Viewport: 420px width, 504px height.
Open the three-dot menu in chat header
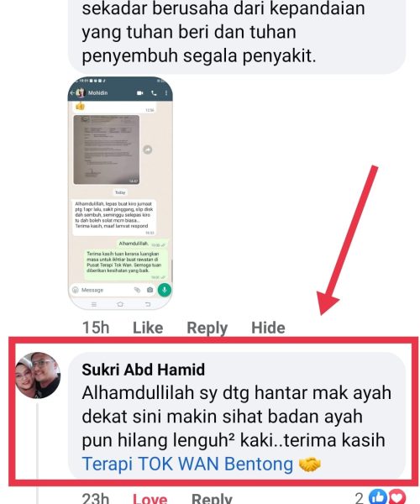point(166,93)
